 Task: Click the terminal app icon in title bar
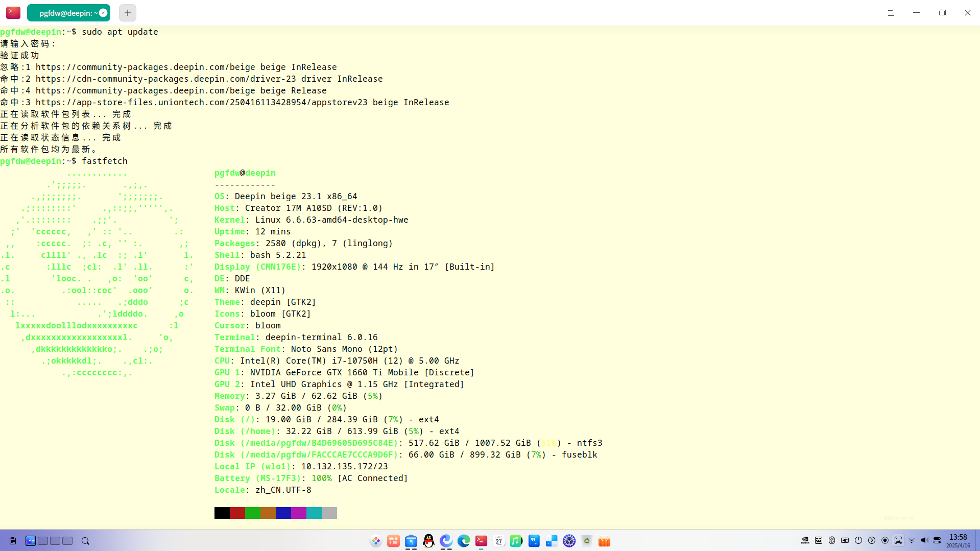coord(13,13)
